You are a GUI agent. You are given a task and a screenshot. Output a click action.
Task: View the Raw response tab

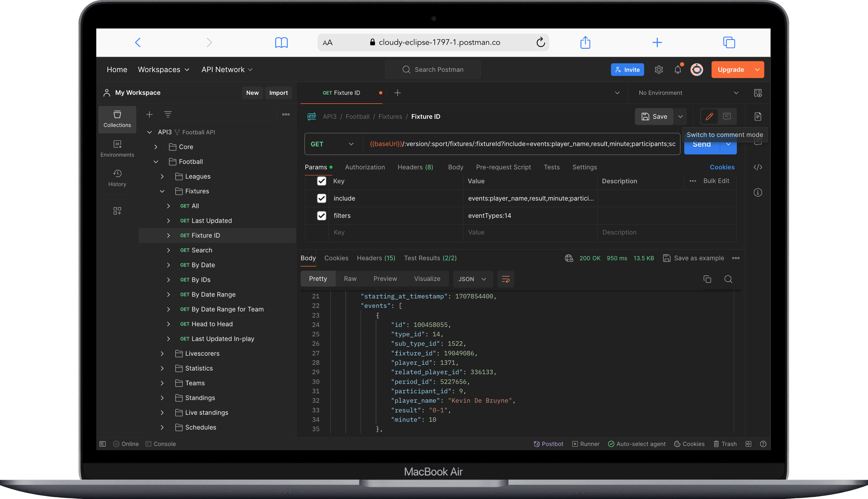tap(350, 279)
